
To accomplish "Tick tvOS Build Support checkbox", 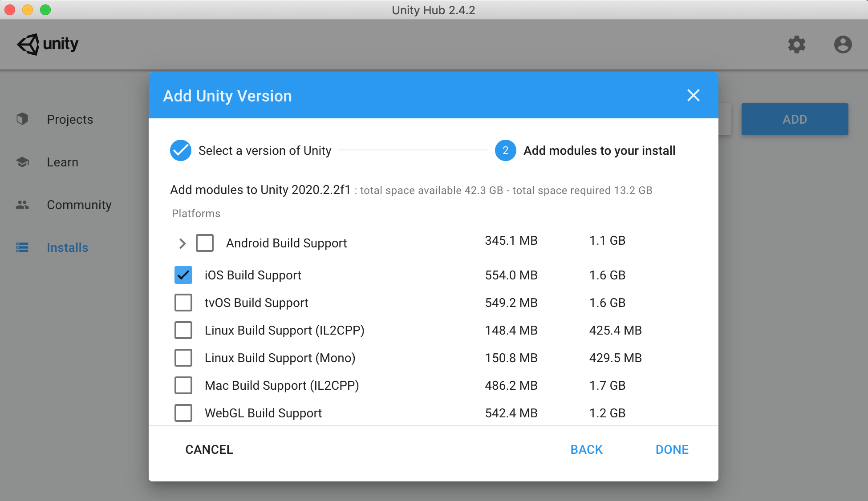I will coord(183,303).
